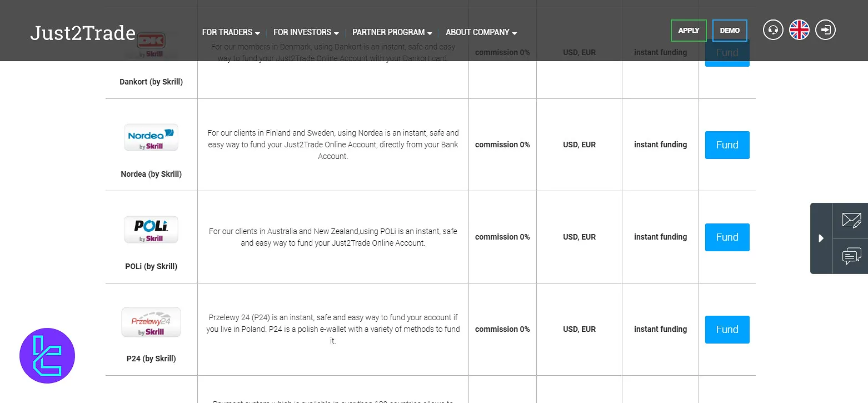Click the headset support icon

coord(772,30)
